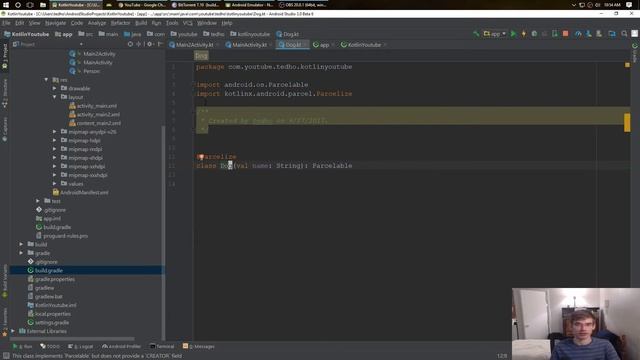
Task: Expand the mipmap-hdpi folder
Action: (54, 140)
